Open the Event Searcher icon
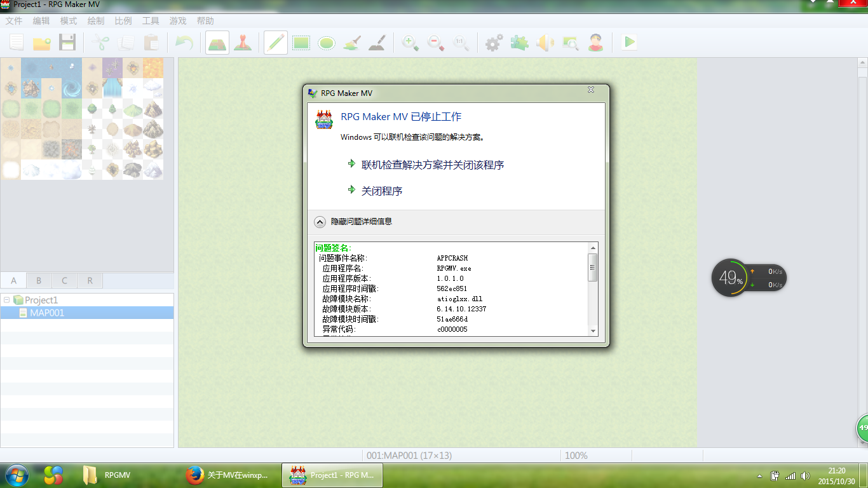868x488 pixels. (x=570, y=43)
